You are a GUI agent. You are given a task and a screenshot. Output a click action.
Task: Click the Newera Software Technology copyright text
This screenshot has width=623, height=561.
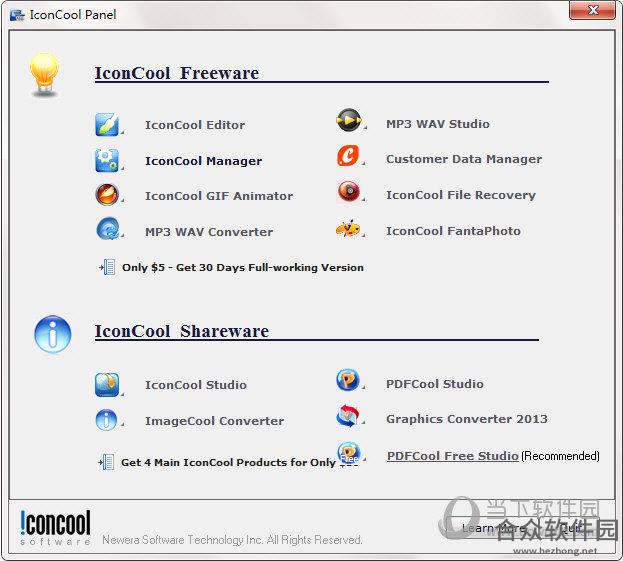pyautogui.click(x=232, y=540)
